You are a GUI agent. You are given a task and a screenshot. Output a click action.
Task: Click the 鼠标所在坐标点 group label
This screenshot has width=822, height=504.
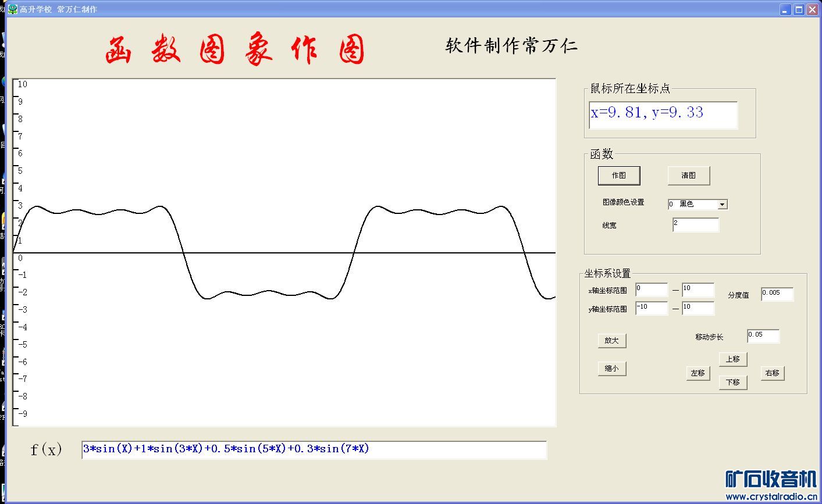pos(630,88)
